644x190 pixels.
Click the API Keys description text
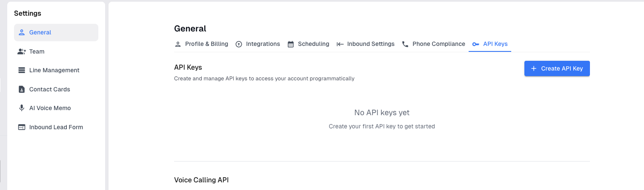point(264,79)
